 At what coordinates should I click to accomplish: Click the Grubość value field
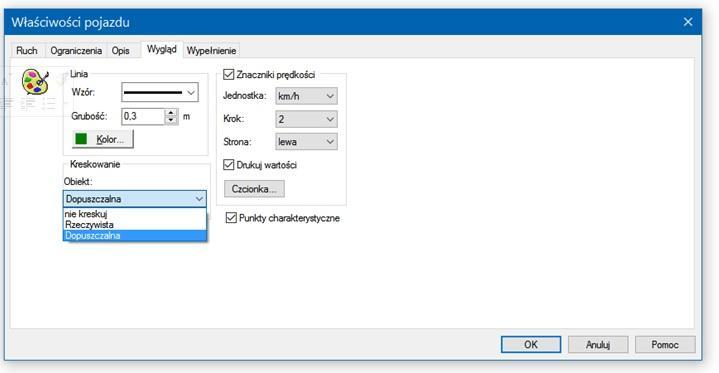point(143,117)
